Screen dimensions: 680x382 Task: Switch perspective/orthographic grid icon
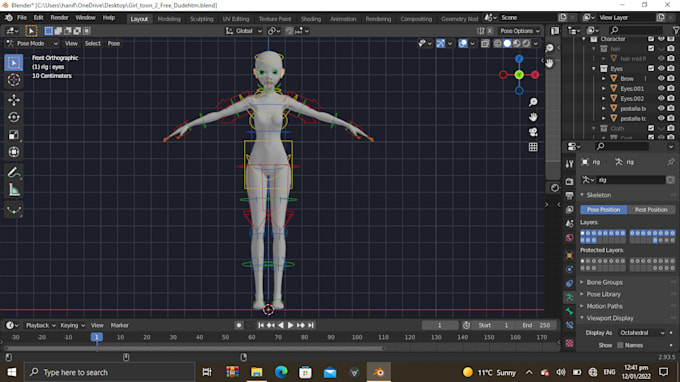[533, 147]
